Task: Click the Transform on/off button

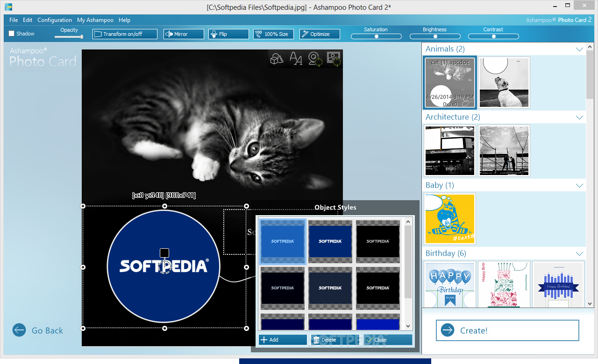Action: coord(124,34)
